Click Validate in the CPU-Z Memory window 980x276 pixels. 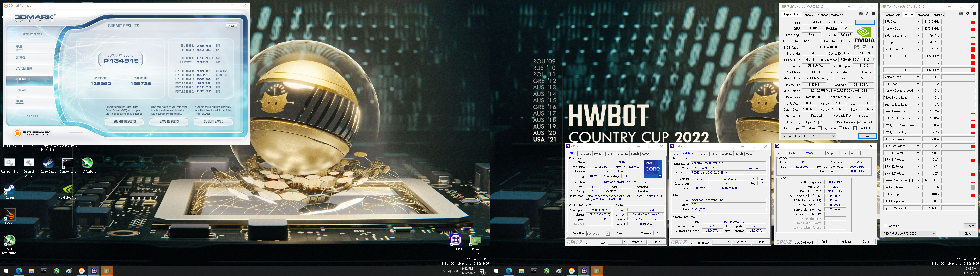coord(846,242)
